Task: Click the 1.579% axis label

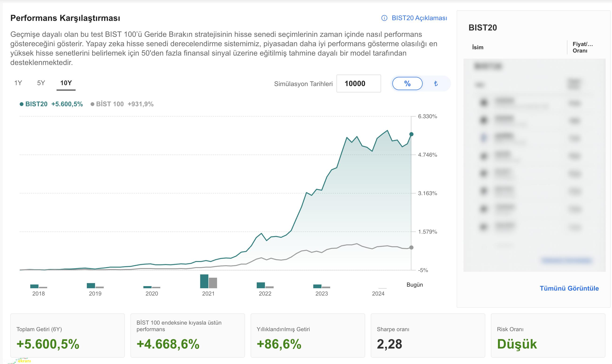Action: coord(428,232)
